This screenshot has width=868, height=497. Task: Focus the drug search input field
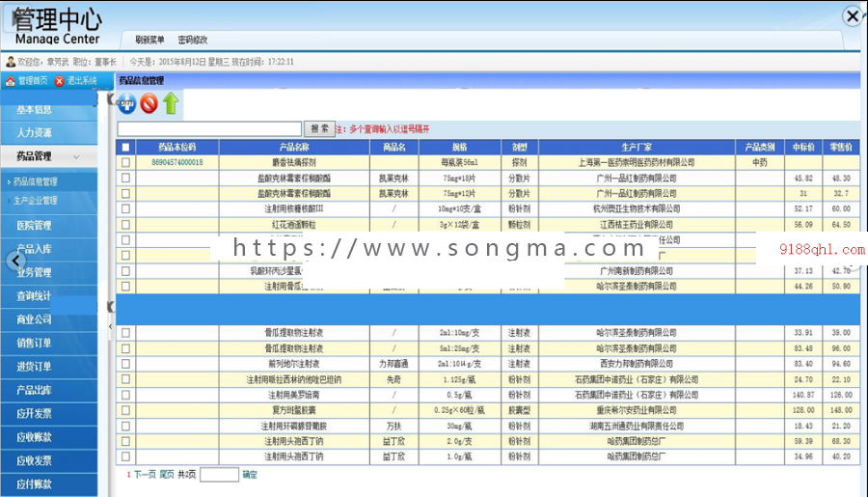click(209, 129)
